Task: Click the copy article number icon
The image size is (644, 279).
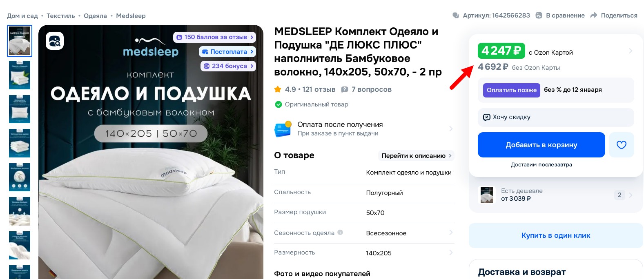Action: click(x=456, y=15)
